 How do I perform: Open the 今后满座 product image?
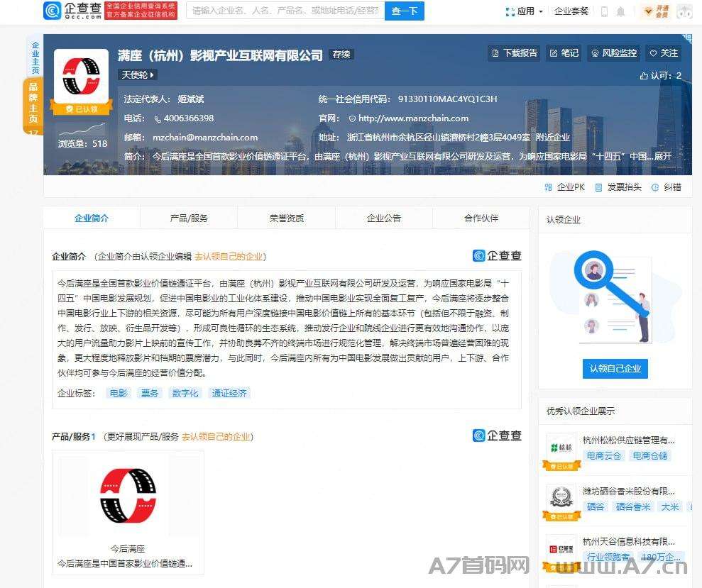click(128, 496)
